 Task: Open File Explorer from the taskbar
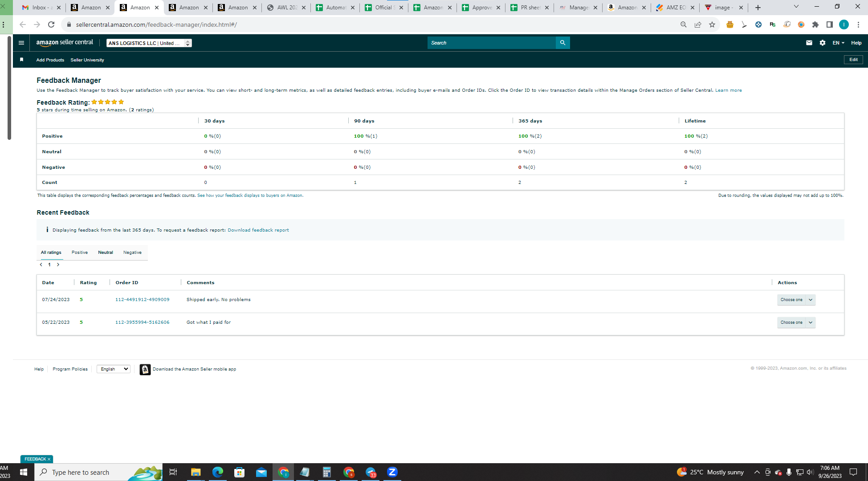click(x=196, y=472)
